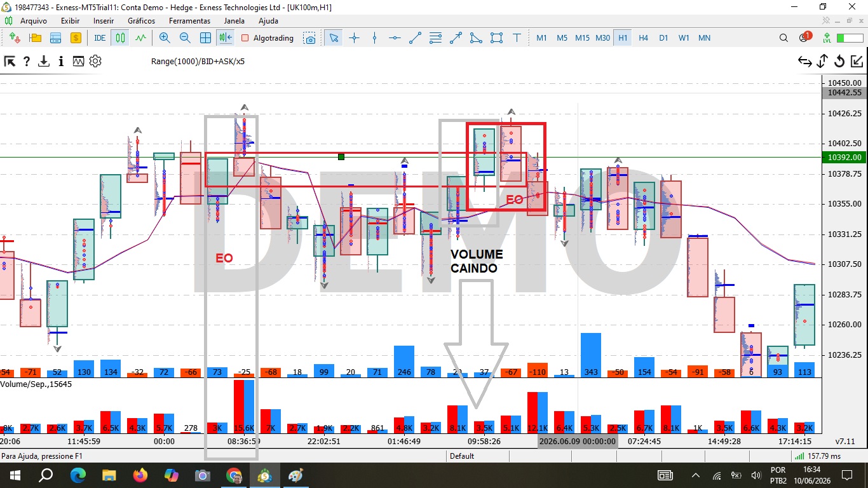Zoom out of the chart
The height and width of the screenshot is (488, 868).
pos(185,37)
